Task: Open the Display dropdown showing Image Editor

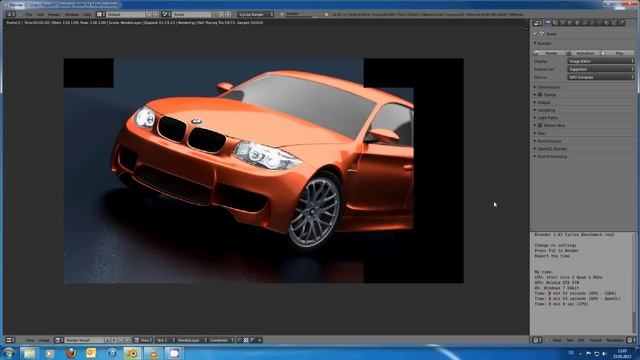Action: point(600,61)
